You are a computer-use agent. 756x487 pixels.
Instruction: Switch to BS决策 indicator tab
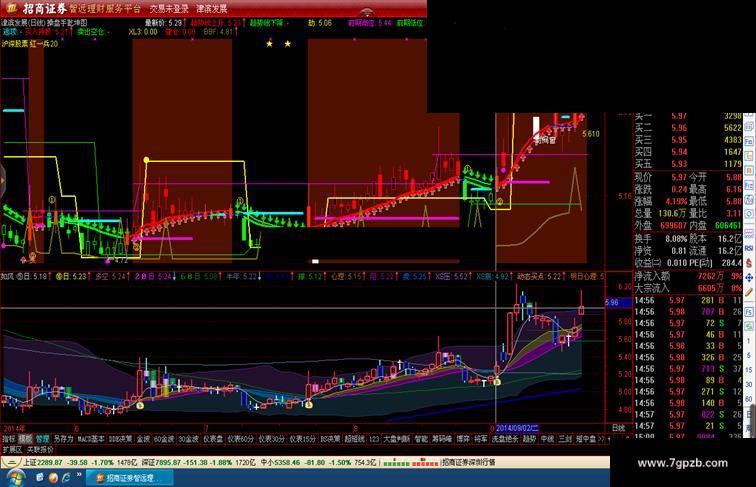330,439
